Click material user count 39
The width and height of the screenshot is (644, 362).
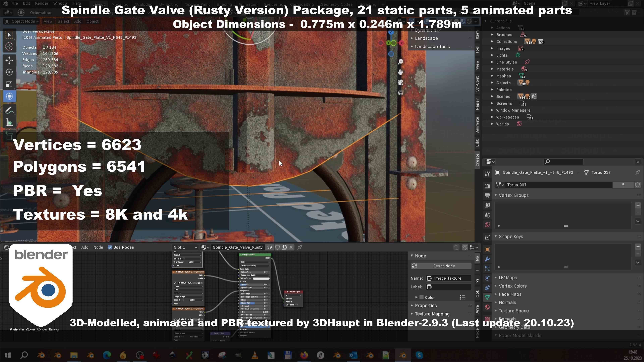[270, 247]
